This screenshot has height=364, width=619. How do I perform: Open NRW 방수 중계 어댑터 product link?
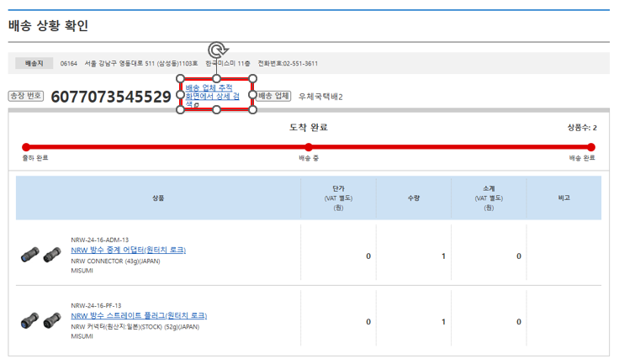tap(128, 250)
